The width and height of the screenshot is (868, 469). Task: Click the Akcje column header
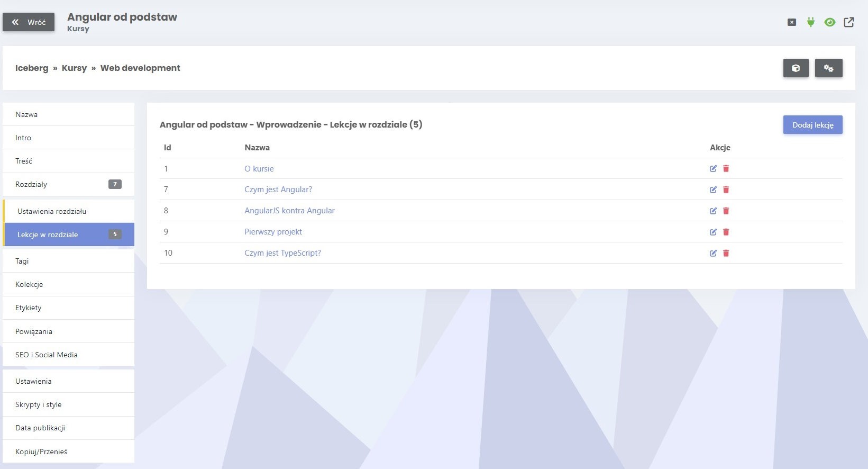pos(720,148)
